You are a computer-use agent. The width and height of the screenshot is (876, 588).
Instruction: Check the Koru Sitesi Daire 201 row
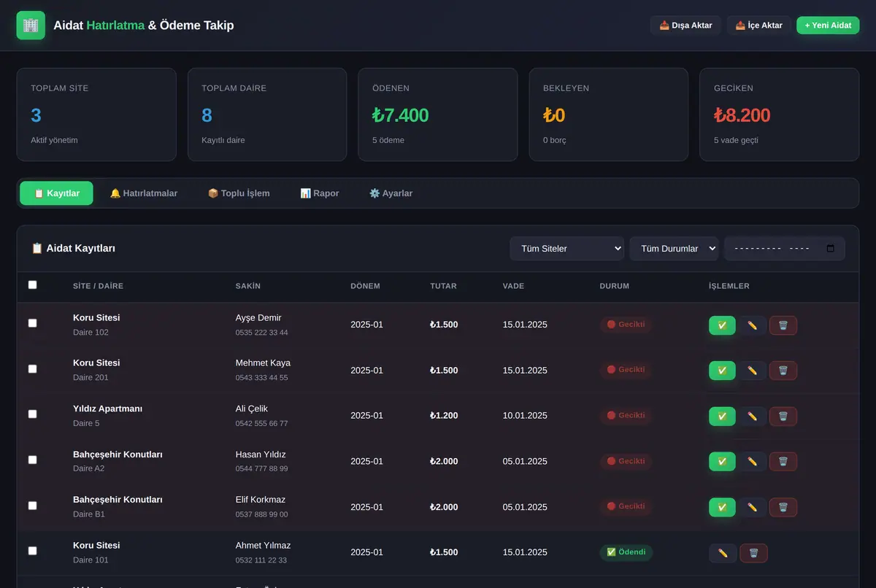[32, 369]
